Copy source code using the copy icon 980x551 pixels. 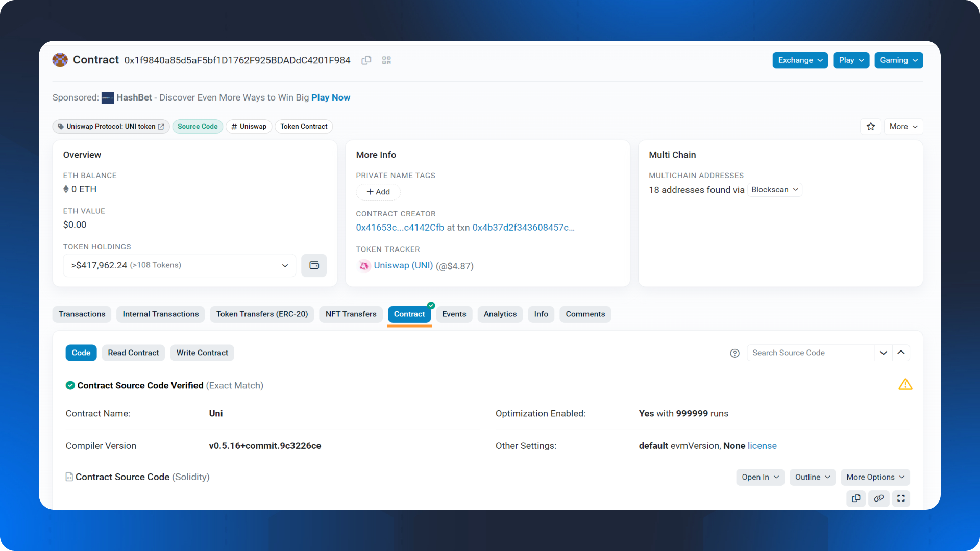(856, 498)
